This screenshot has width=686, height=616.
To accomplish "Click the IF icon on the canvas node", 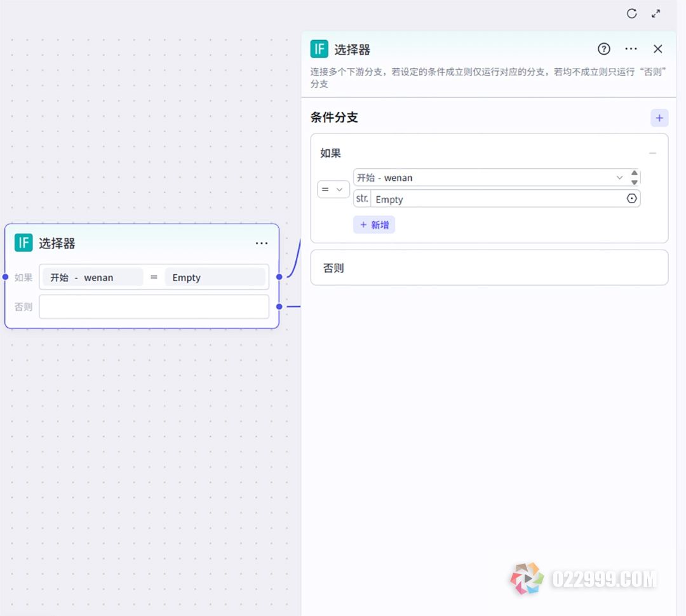I will tap(24, 243).
